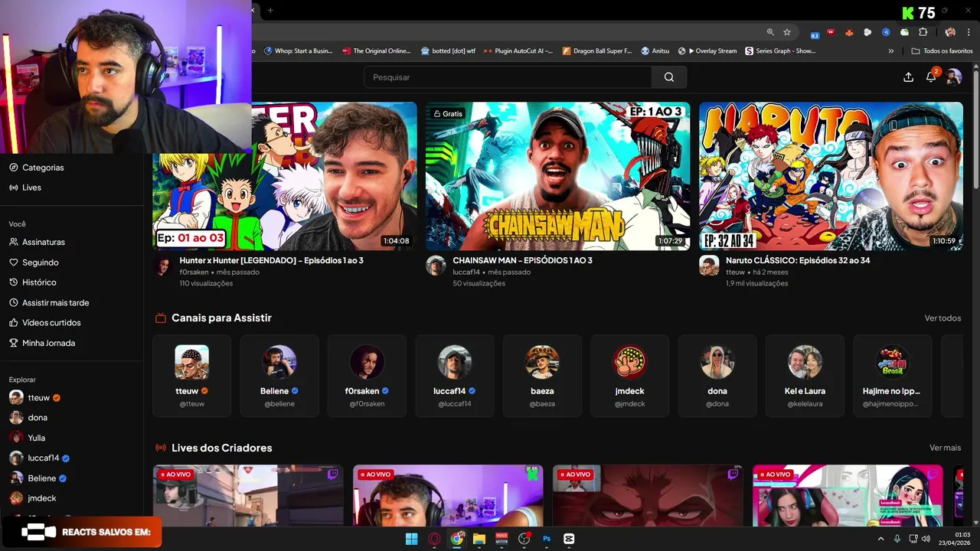This screenshot has height=551, width=980.
Task: Open the 'Plugin AutoCut AI' bookmark
Action: 518,51
